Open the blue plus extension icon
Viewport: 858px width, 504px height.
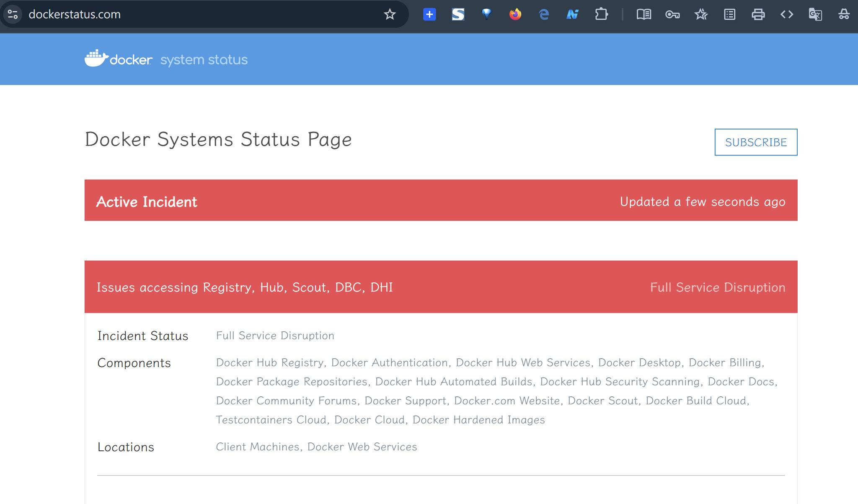[429, 14]
